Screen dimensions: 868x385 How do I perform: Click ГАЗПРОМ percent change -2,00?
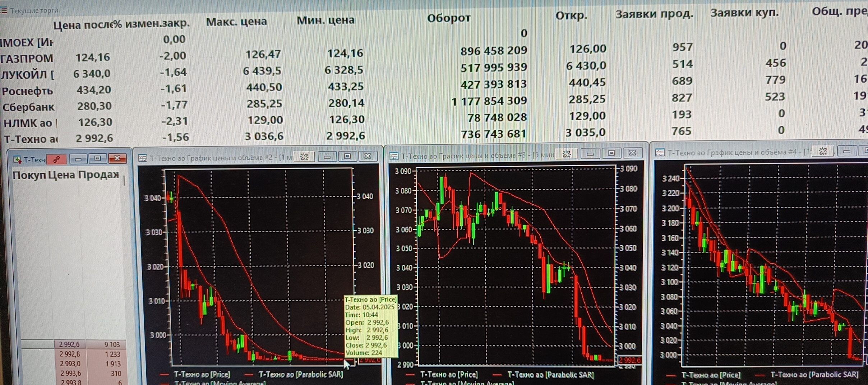pyautogui.click(x=173, y=56)
